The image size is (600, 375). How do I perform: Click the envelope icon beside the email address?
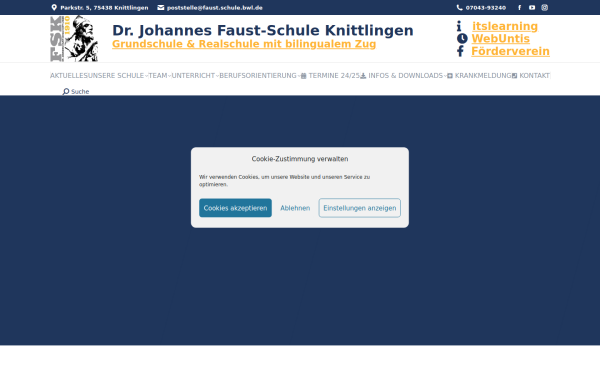pos(161,8)
